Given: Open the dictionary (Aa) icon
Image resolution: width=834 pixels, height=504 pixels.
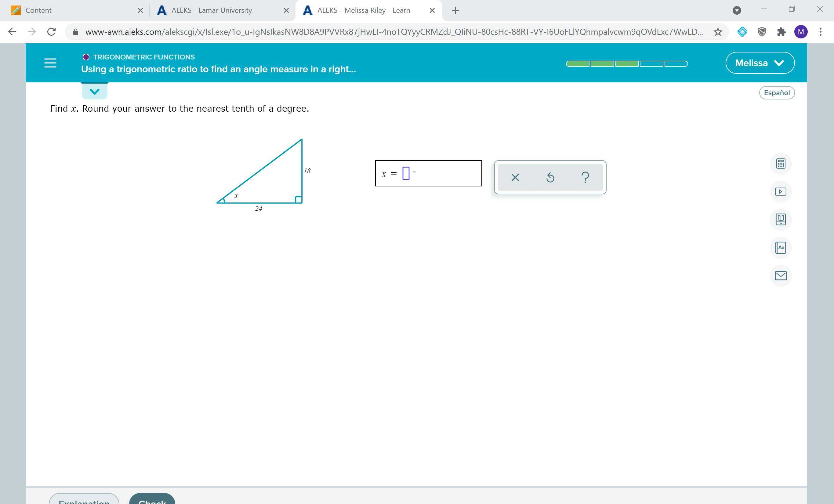Looking at the screenshot, I should pos(781,247).
